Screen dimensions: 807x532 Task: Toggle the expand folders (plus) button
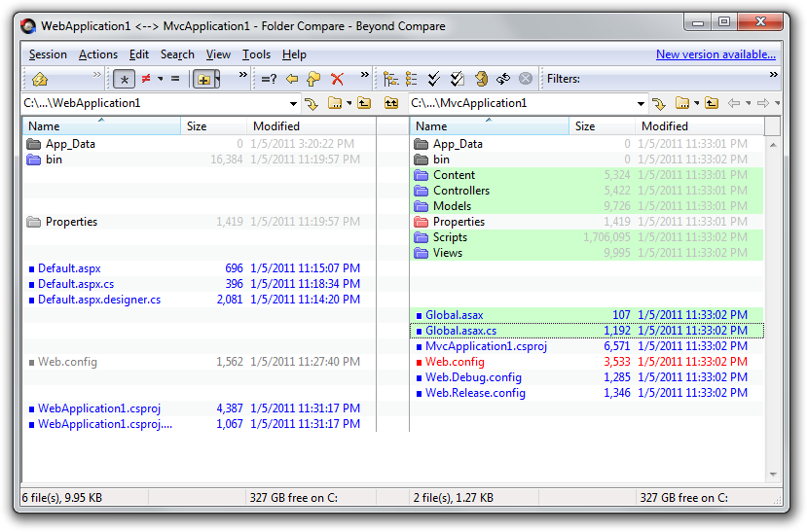coord(205,79)
